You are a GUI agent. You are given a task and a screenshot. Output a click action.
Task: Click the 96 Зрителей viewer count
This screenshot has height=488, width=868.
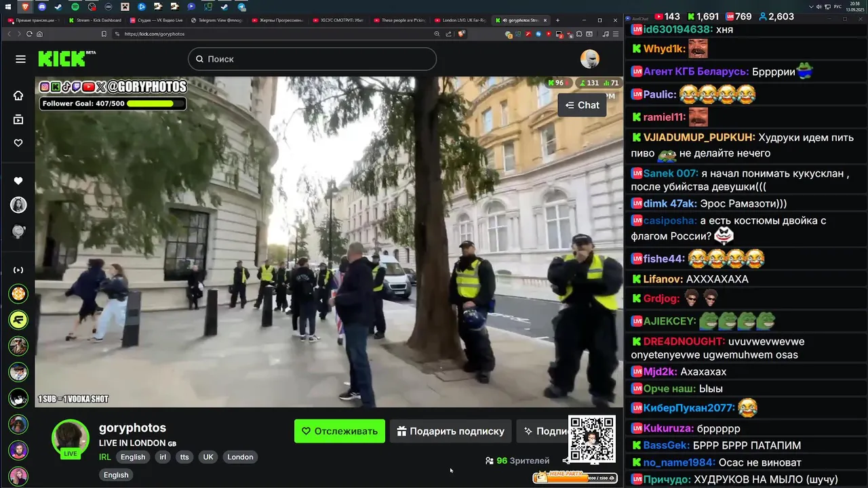pyautogui.click(x=517, y=461)
